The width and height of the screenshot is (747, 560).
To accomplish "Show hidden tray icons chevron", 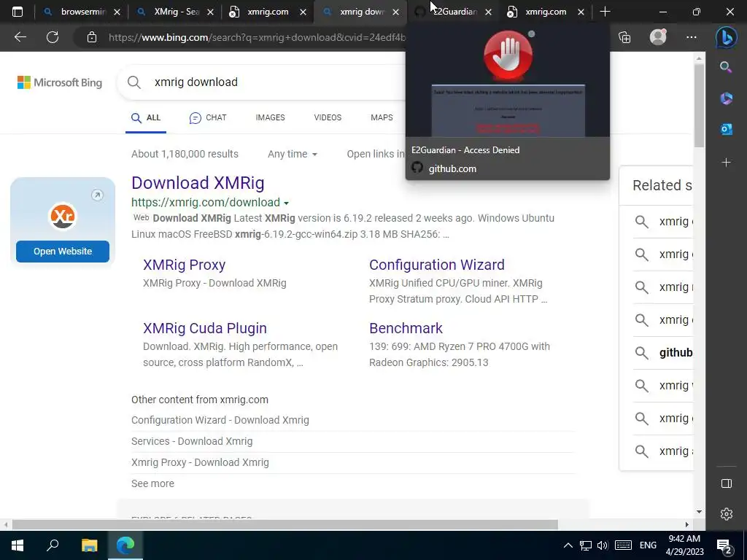I will (x=568, y=545).
